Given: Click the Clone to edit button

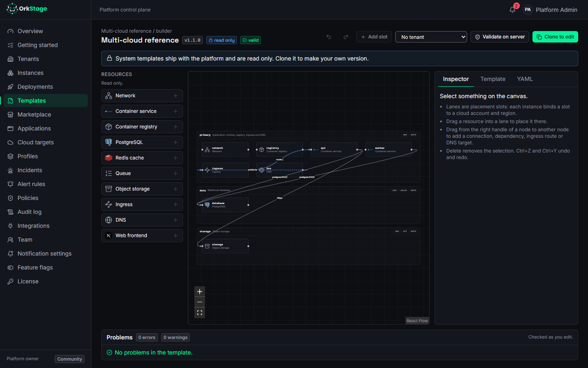Looking at the screenshot, I should pos(555,37).
